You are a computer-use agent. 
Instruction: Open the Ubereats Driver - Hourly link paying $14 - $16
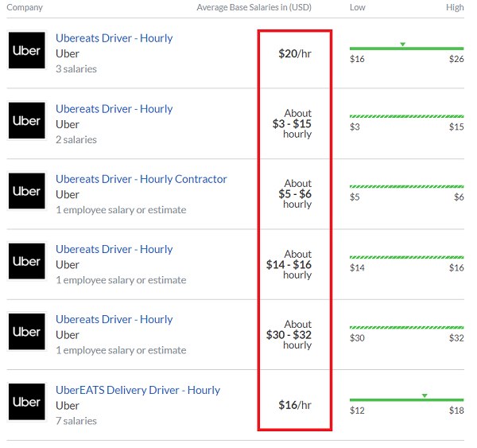(x=114, y=249)
